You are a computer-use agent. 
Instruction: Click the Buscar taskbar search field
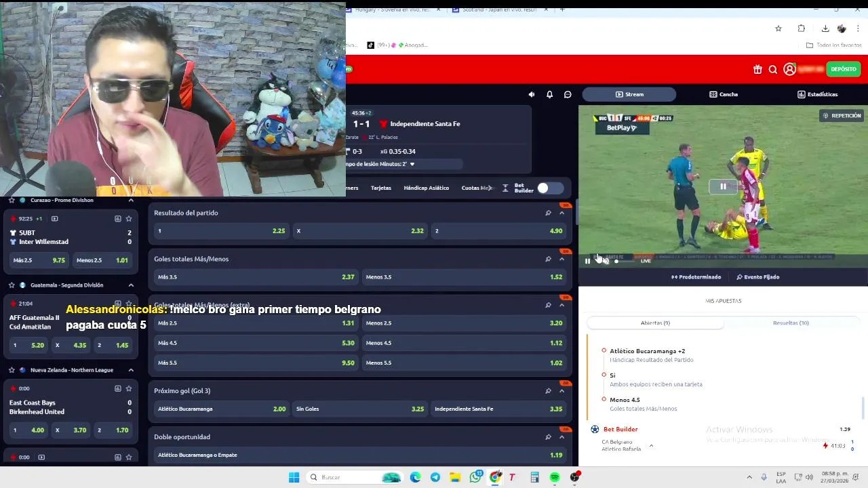coord(354,477)
